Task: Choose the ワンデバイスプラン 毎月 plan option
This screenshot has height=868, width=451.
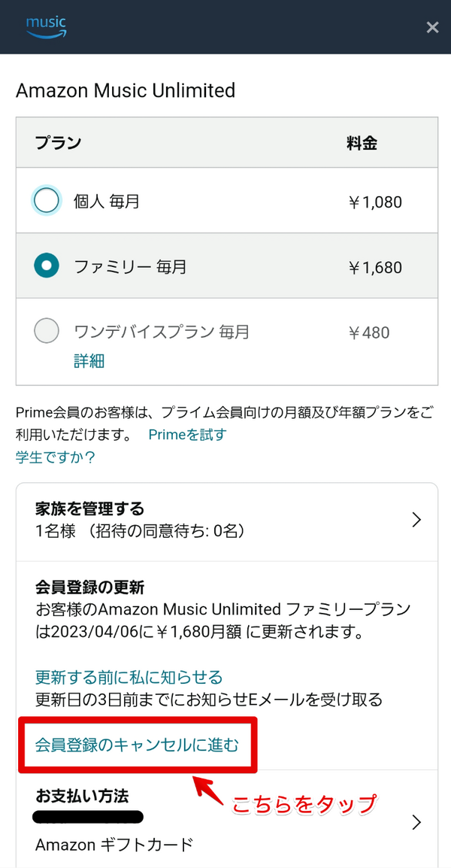Action: coord(46,331)
